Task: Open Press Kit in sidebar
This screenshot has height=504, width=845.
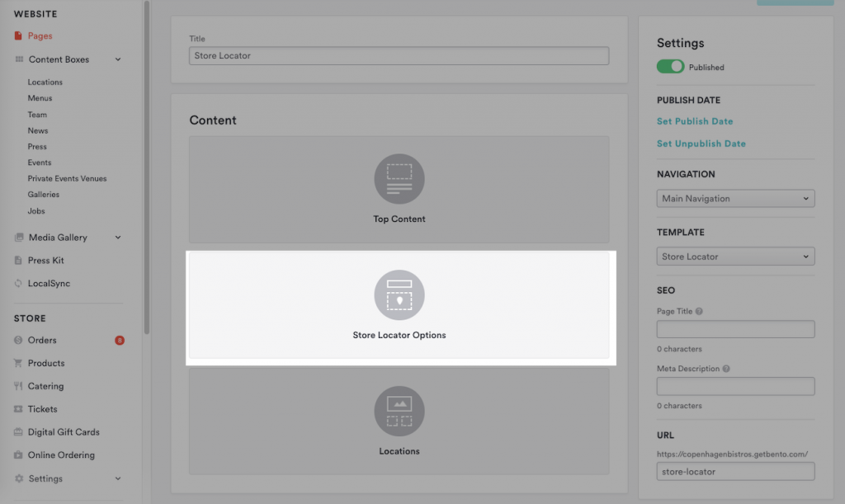Action: 46,260
